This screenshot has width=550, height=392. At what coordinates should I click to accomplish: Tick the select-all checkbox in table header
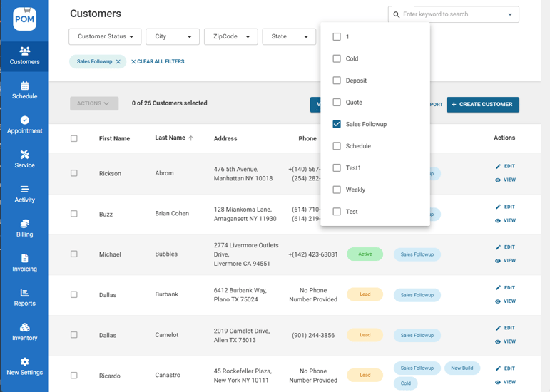(74, 138)
